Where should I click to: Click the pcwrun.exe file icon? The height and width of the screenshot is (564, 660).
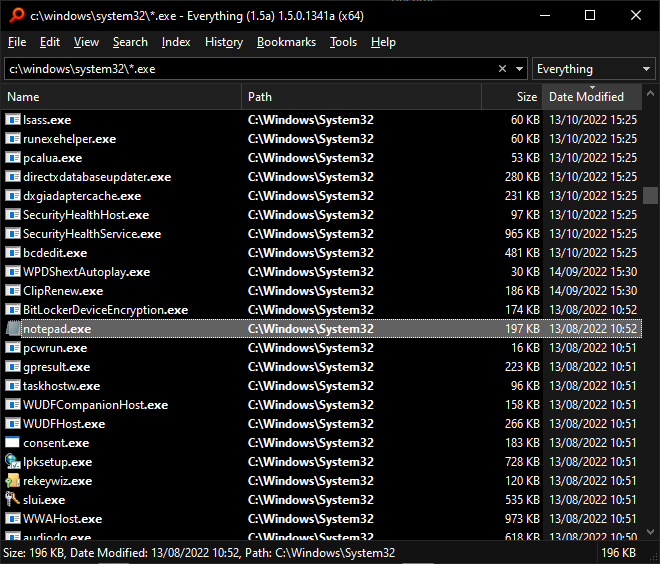click(13, 348)
